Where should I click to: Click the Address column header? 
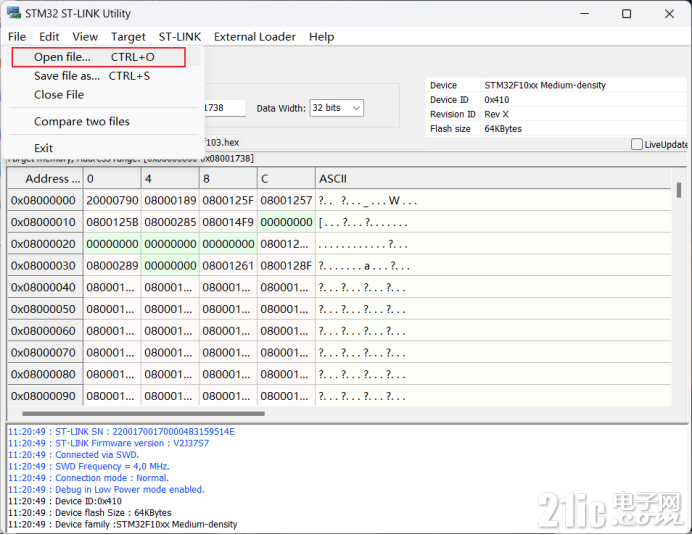tap(45, 179)
